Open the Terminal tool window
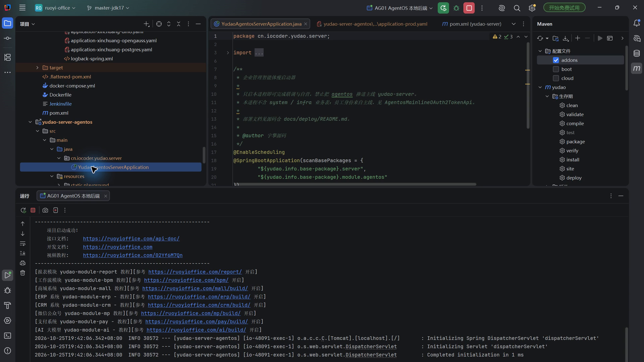Viewport: 644px width, 362px height. click(x=7, y=336)
